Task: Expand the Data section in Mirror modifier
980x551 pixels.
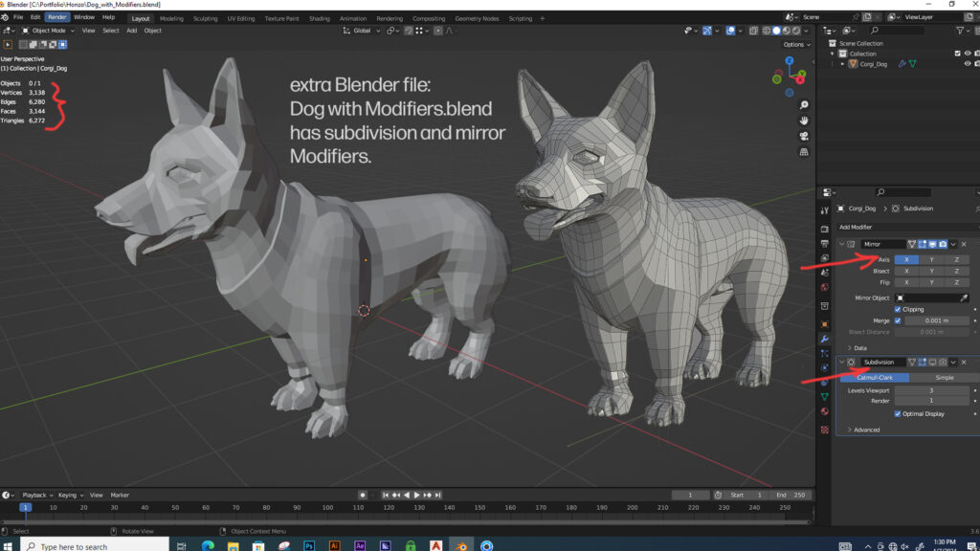Action: click(x=859, y=348)
